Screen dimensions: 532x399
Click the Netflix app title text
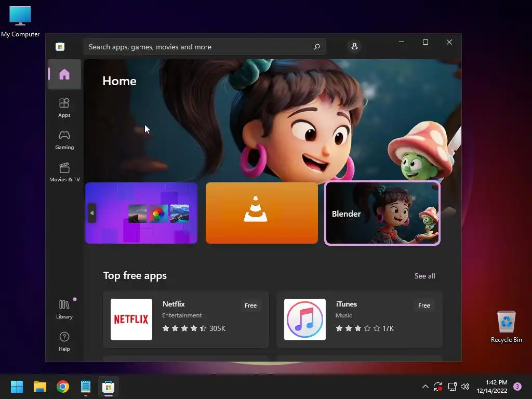click(x=174, y=304)
